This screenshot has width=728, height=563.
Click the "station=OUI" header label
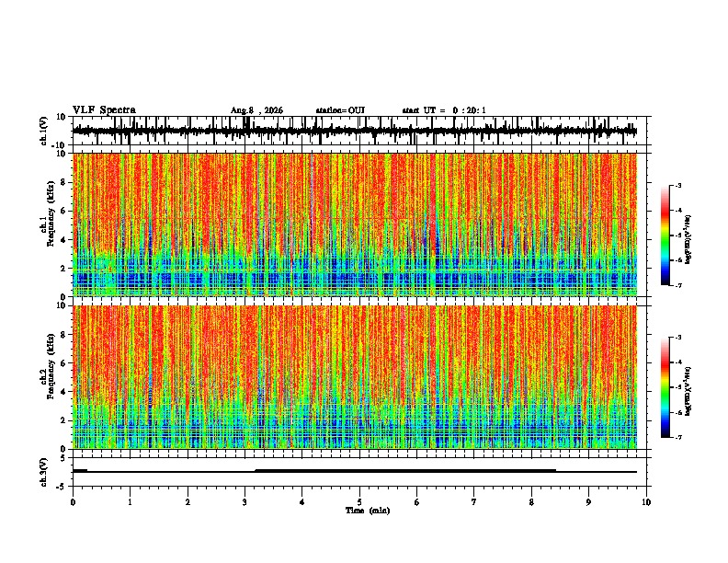click(x=340, y=110)
